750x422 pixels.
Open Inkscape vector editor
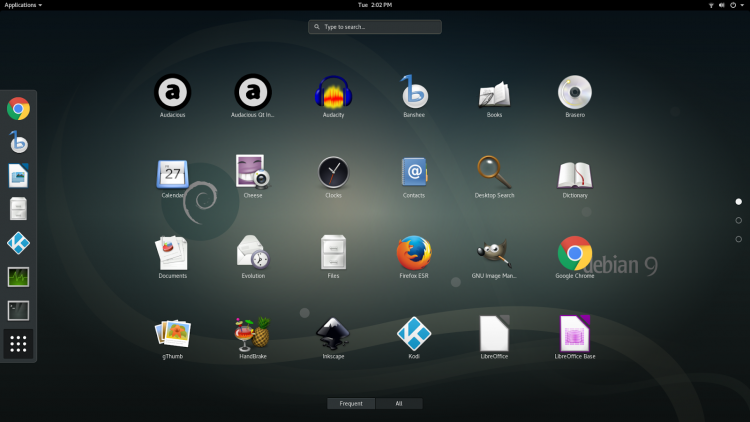coord(333,337)
